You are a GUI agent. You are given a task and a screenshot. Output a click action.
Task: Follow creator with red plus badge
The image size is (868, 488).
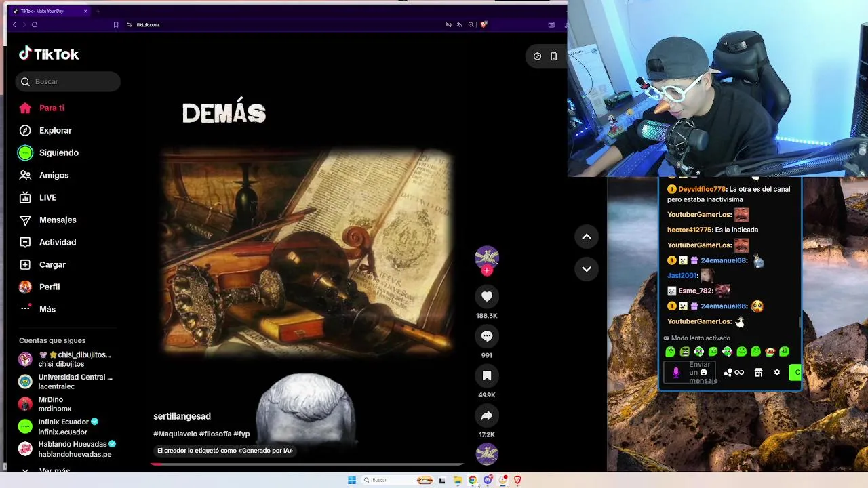(x=487, y=270)
